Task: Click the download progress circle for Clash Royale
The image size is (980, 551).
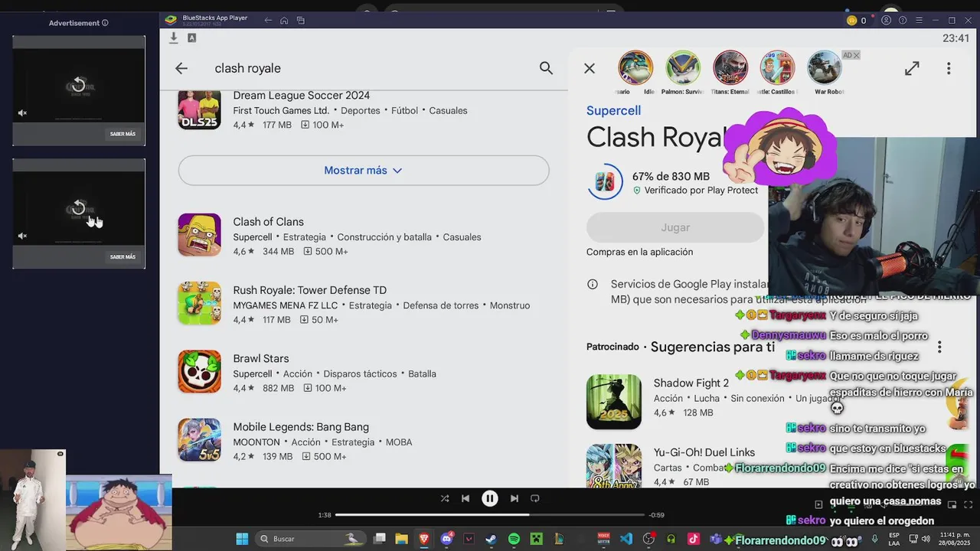Action: tap(605, 182)
